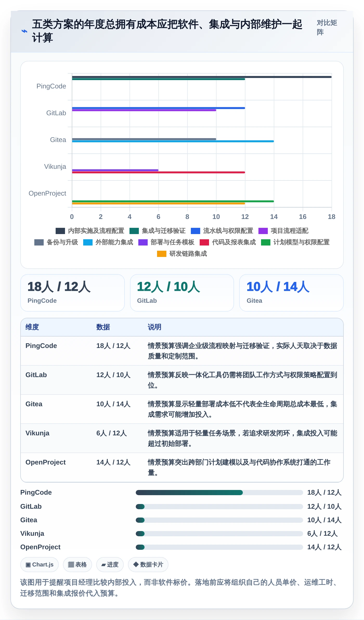Click the Gitea progress bar
Image resolution: width=364 pixels, height=620 pixels.
pyautogui.click(x=219, y=520)
